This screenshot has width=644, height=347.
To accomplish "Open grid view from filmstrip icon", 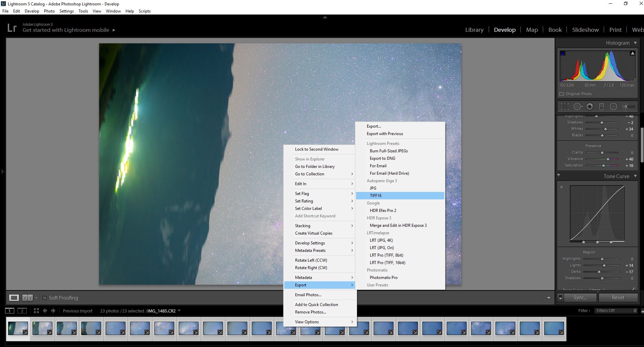I will coord(36,311).
